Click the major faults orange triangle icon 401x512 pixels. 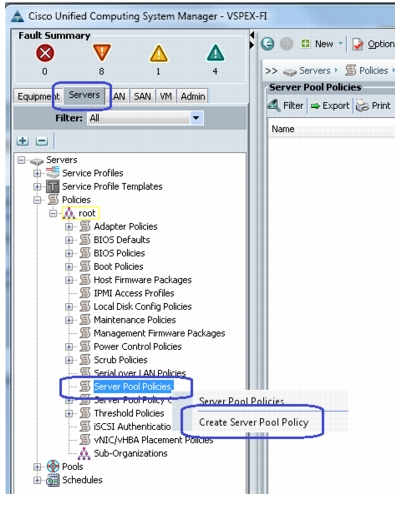pos(102,53)
